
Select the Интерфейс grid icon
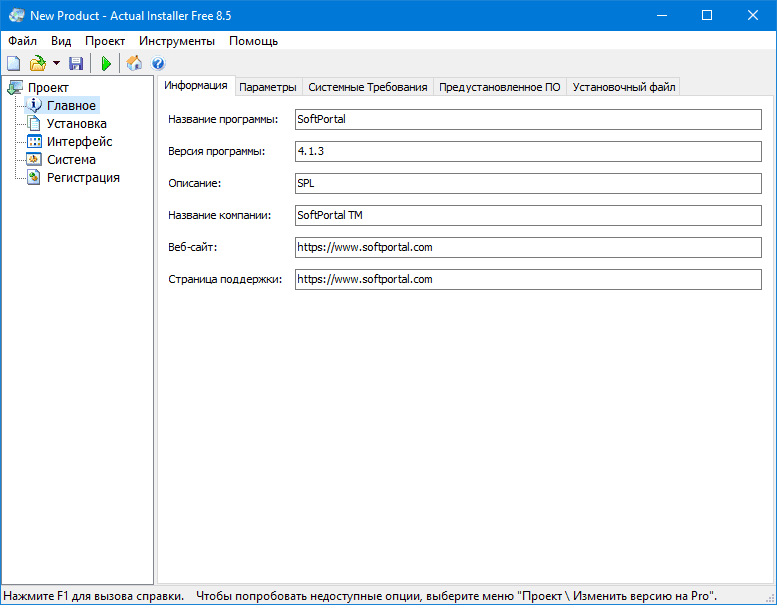[34, 142]
